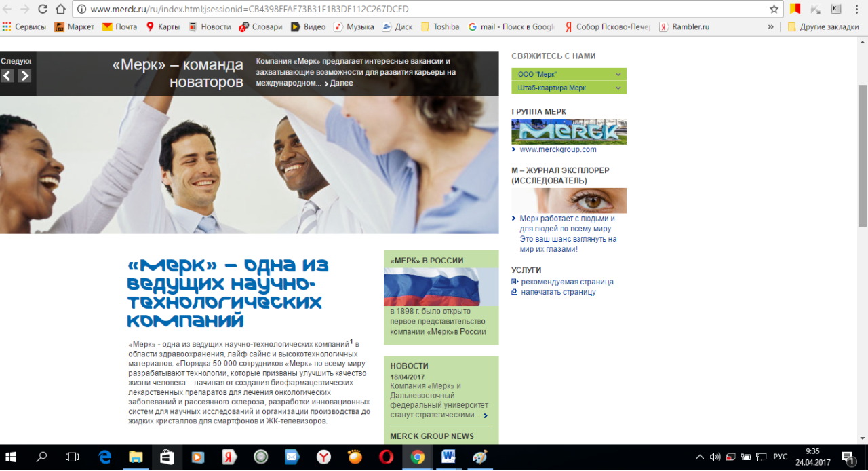Open Chrome's three-dot menu
This screenshot has width=868, height=471.
857,10
